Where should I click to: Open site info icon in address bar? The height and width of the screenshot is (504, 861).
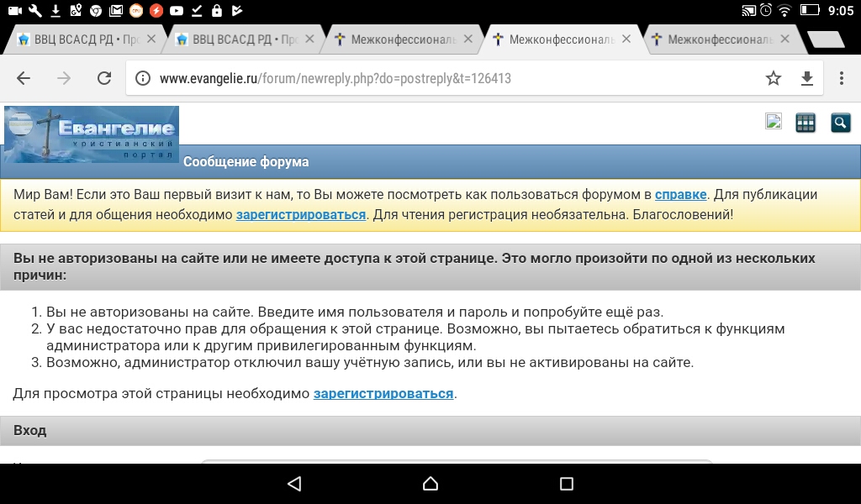point(144,78)
